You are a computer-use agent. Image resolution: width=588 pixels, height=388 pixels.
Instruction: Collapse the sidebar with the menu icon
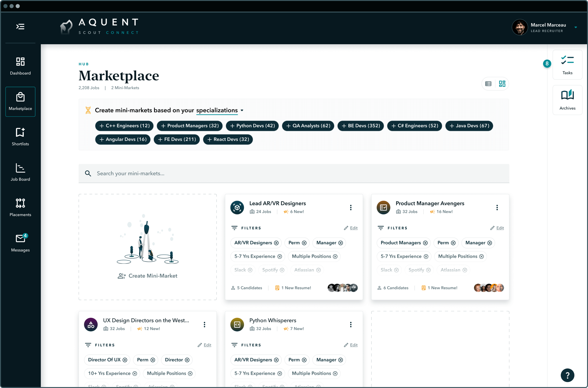coord(20,26)
